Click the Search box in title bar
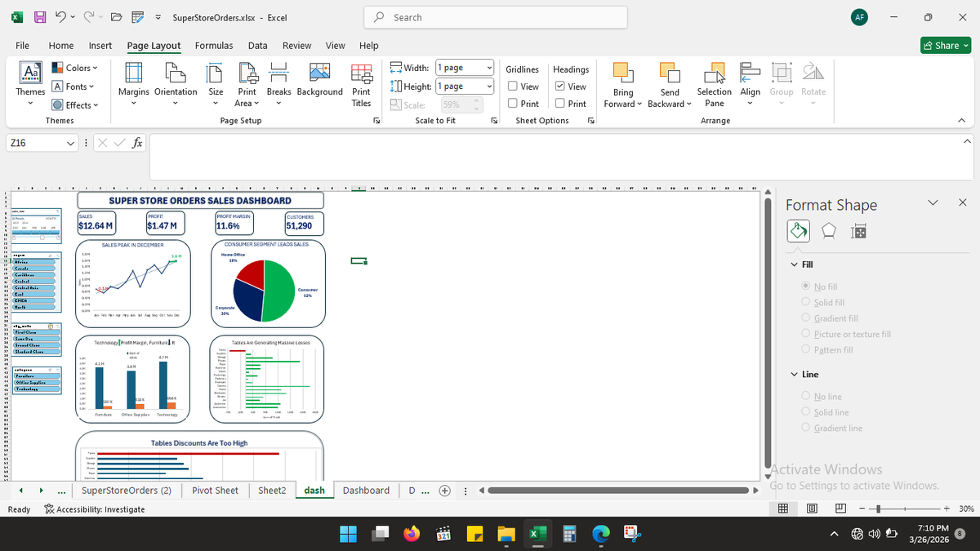This screenshot has height=551, width=980. (495, 17)
